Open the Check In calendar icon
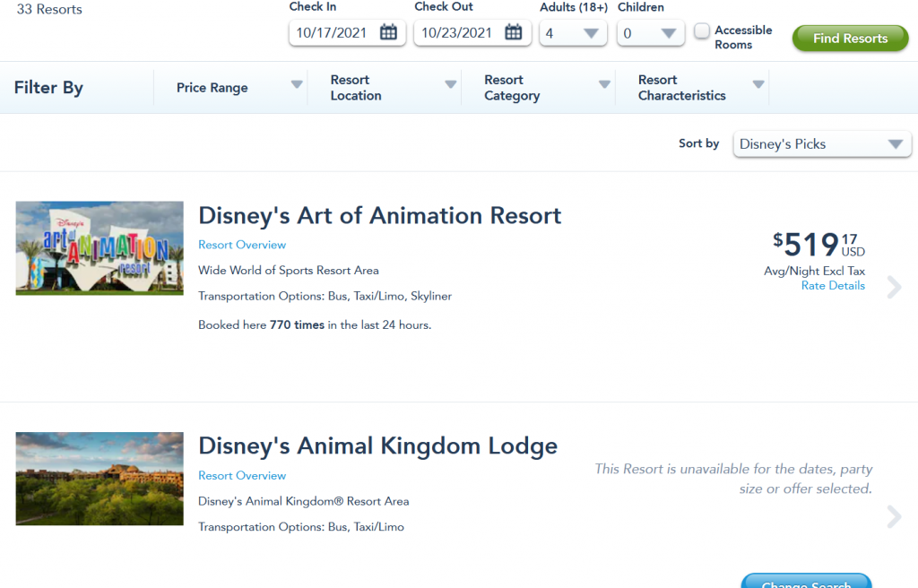The height and width of the screenshot is (588, 918). pyautogui.click(x=388, y=32)
